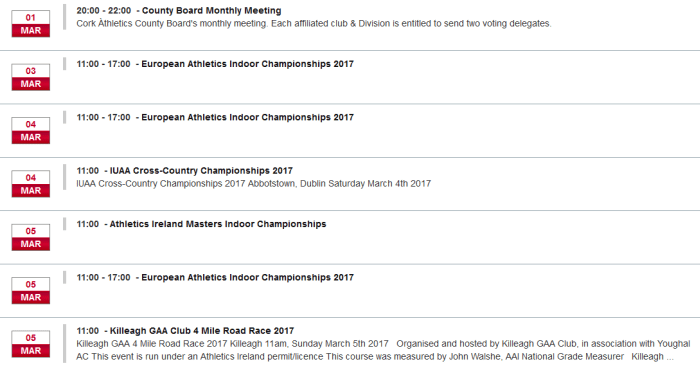Image resolution: width=700 pixels, height=366 pixels.
Task: Click the 05 MAR badge beside Killeagh Road Race
Action: (30, 344)
